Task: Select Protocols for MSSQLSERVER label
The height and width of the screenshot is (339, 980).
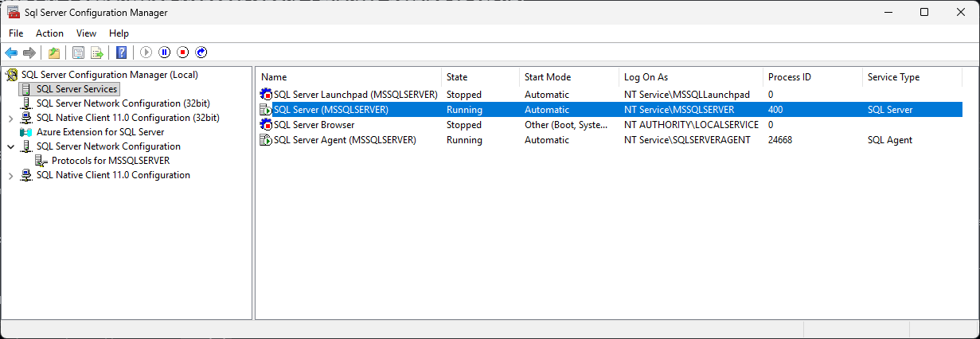Action: [x=111, y=161]
